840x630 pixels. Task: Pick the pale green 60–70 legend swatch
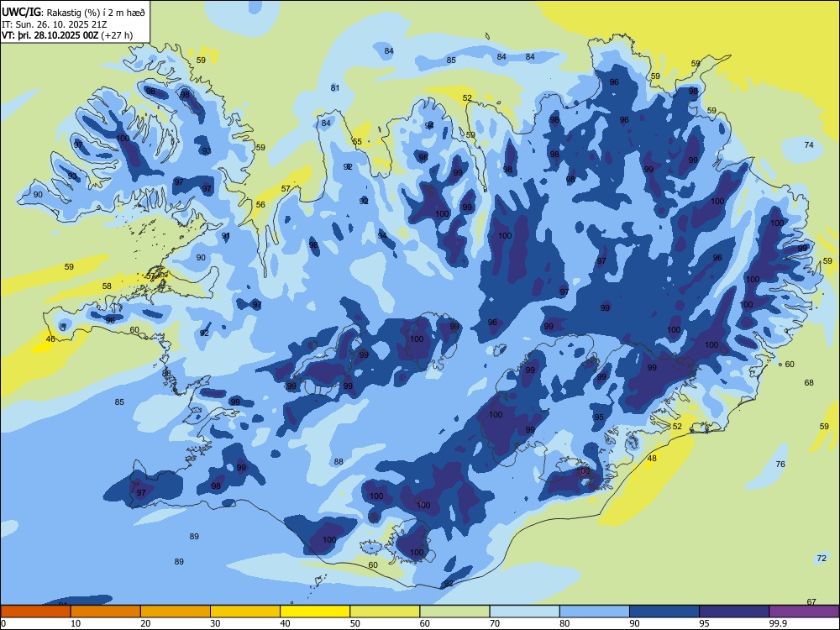[x=454, y=612]
